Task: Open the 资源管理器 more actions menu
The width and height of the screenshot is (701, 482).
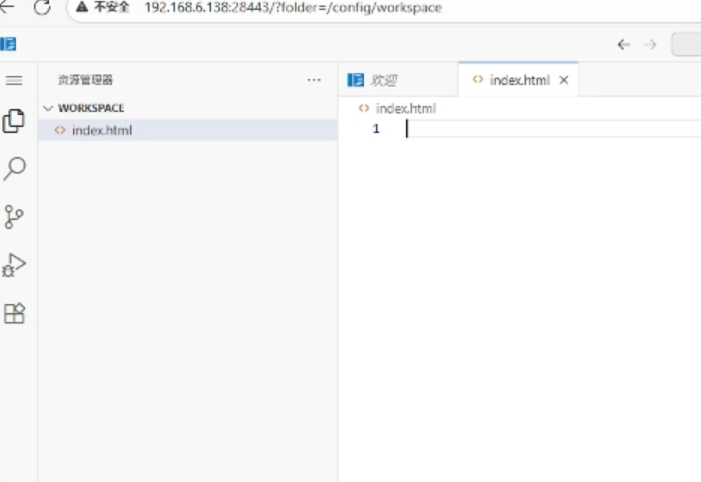Action: 314,80
